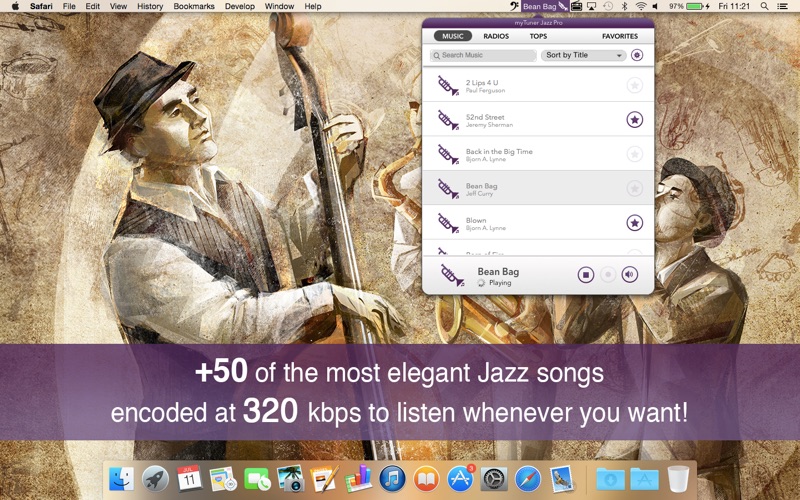Click trumpet icon for Back in the Big Time
Screen dimensions: 800x500
pyautogui.click(x=448, y=154)
